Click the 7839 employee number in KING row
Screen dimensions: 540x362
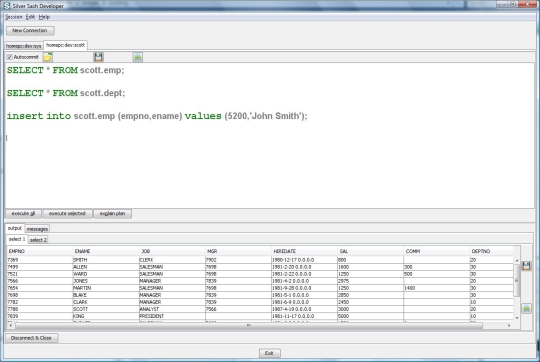click(x=40, y=316)
